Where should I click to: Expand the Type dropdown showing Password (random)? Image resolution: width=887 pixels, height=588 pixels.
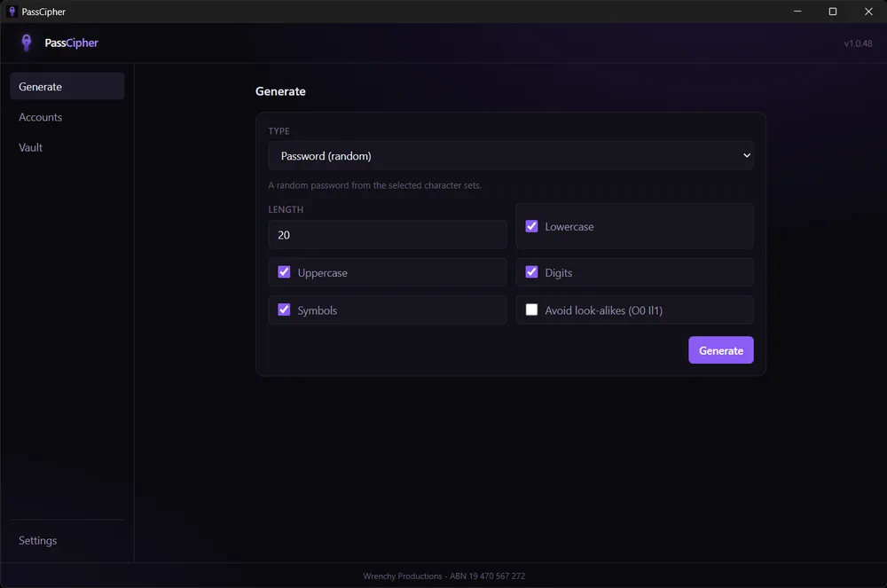[x=510, y=155]
